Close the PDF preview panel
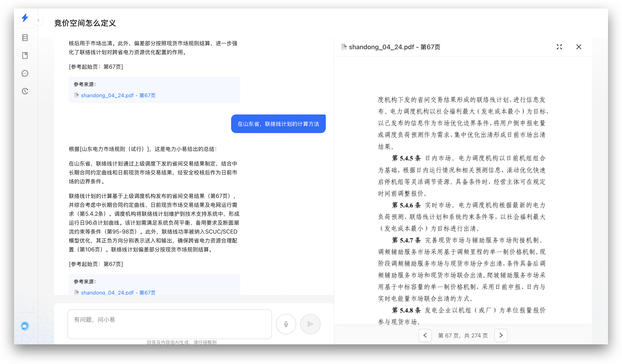 [579, 47]
